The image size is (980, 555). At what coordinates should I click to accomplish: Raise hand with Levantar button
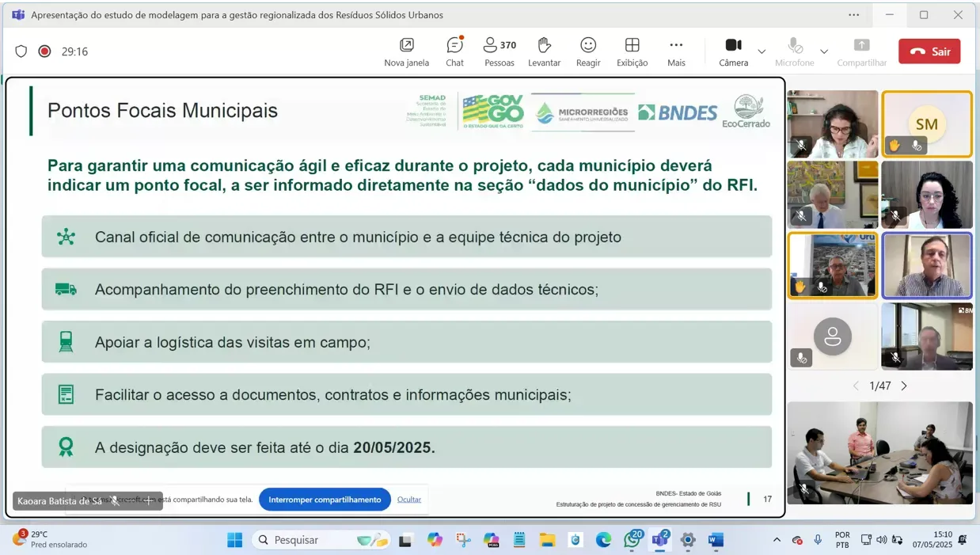544,51
